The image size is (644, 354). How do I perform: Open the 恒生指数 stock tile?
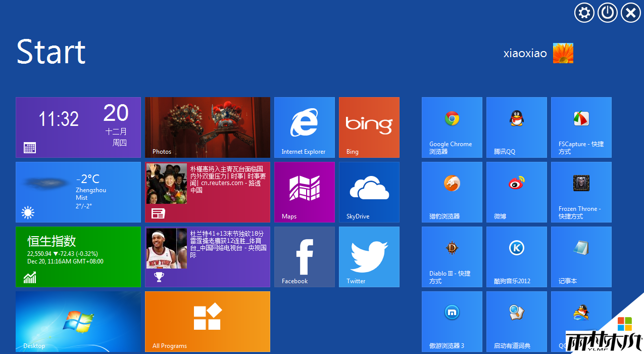(x=78, y=257)
